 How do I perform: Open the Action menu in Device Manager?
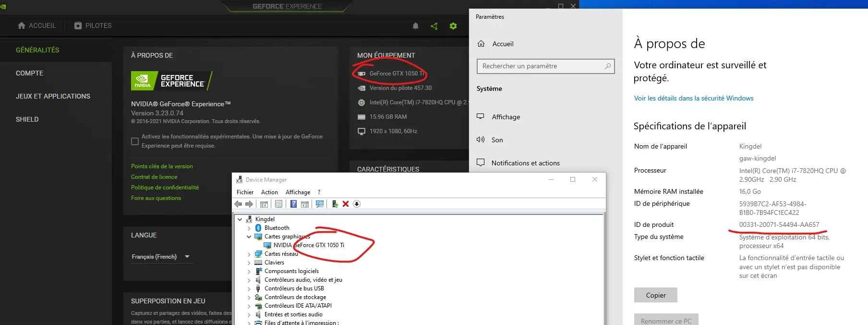click(269, 192)
